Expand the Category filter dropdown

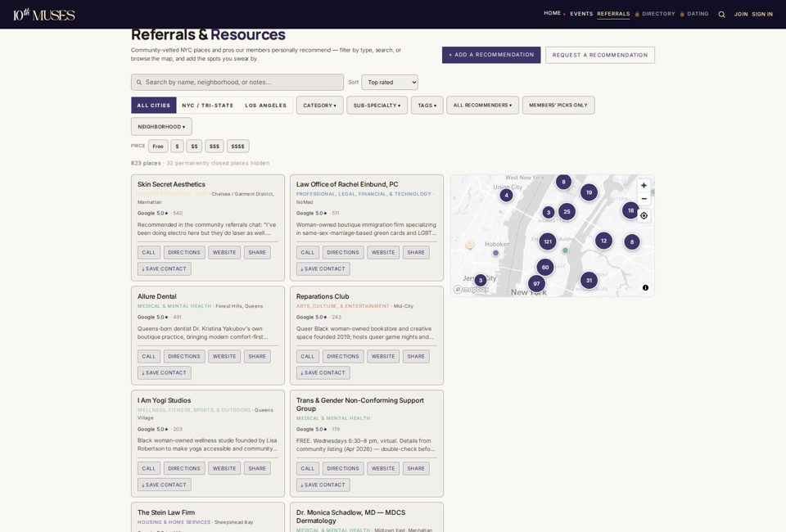(x=319, y=106)
